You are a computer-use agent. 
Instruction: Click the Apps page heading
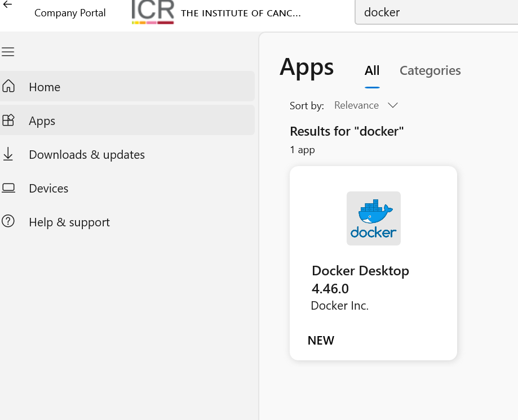tap(307, 67)
